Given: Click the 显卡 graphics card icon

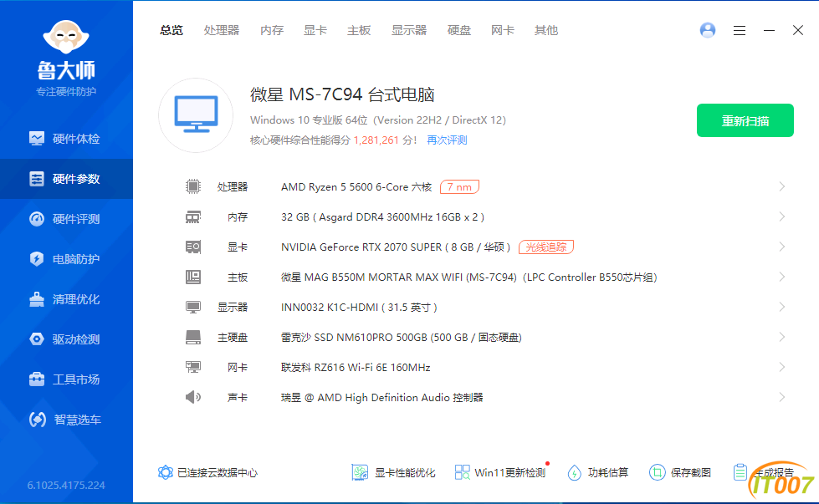Looking at the screenshot, I should point(193,247).
